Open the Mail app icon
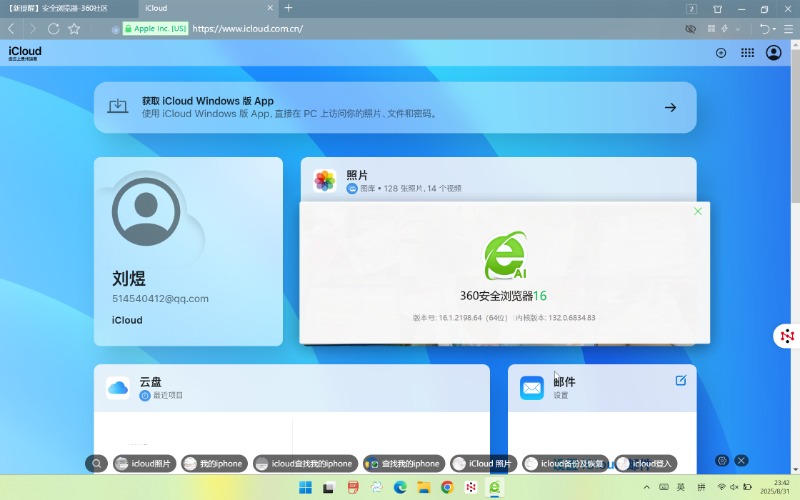This screenshot has height=500, width=800. pos(532,387)
